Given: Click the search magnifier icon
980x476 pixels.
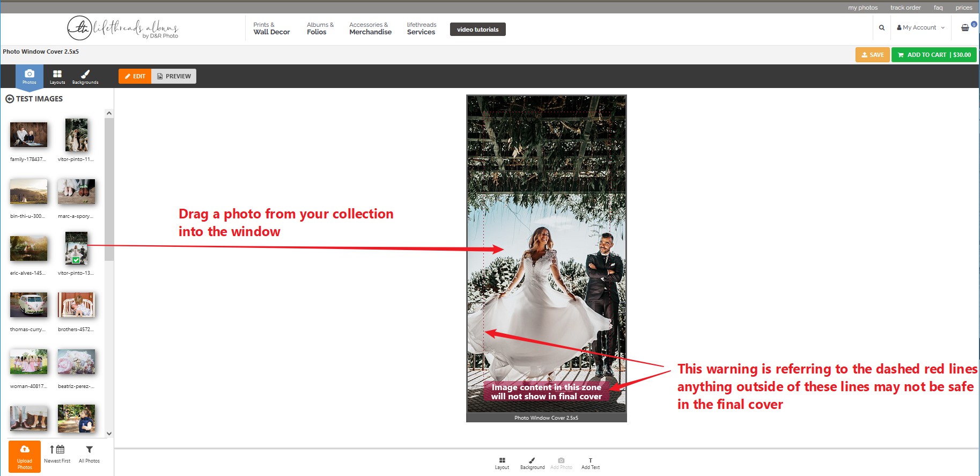Looking at the screenshot, I should [881, 28].
